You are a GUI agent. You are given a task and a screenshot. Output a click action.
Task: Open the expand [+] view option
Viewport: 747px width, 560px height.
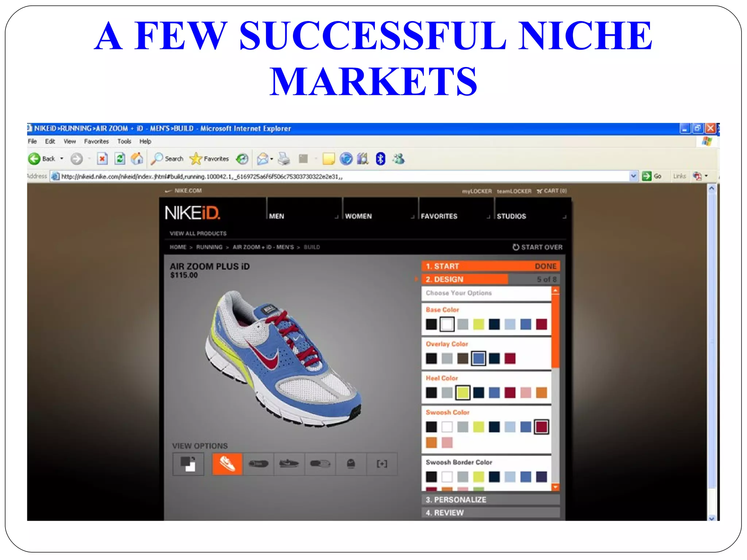(x=382, y=464)
